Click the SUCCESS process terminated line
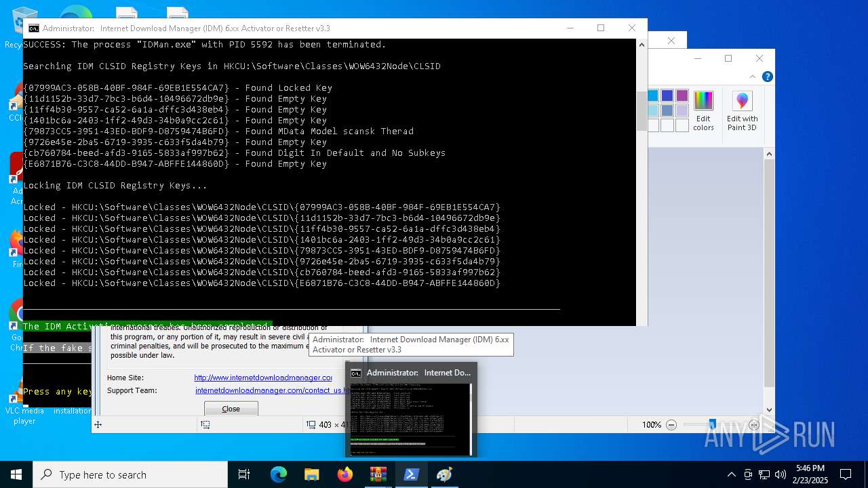This screenshot has width=868, height=488. click(205, 44)
